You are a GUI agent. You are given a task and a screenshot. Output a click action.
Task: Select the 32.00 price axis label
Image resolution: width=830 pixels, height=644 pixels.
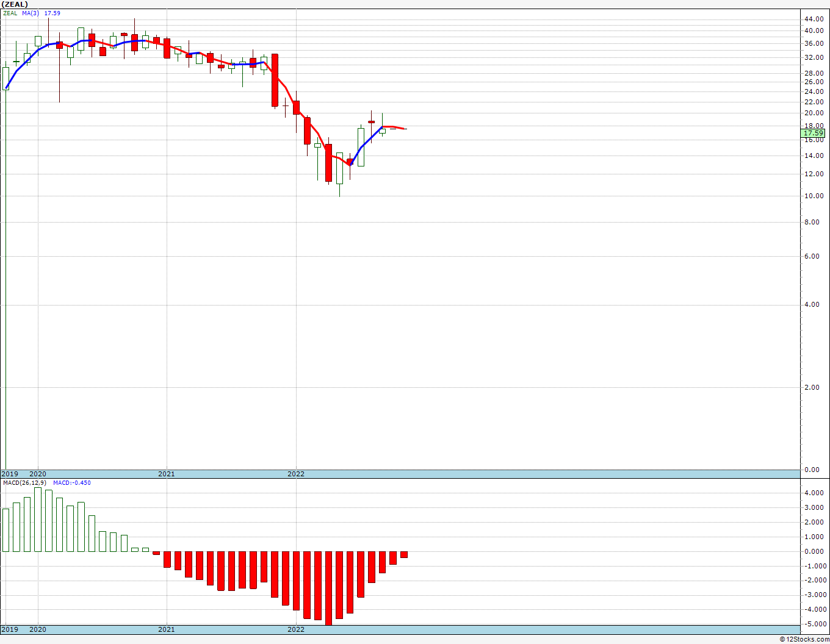(814, 57)
